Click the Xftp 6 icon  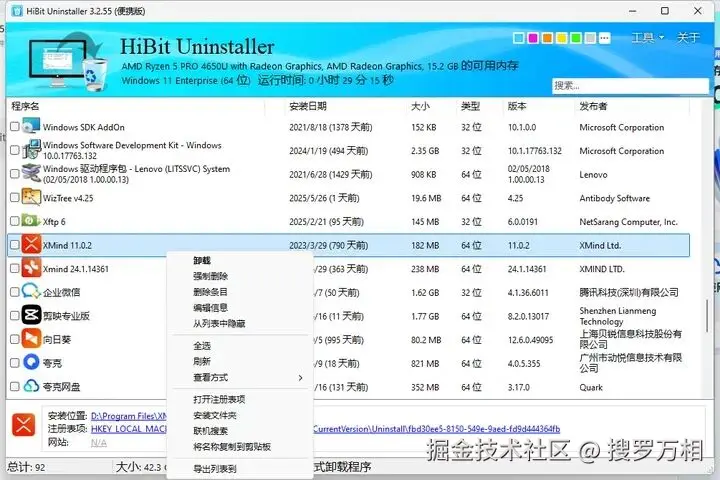click(x=31, y=221)
